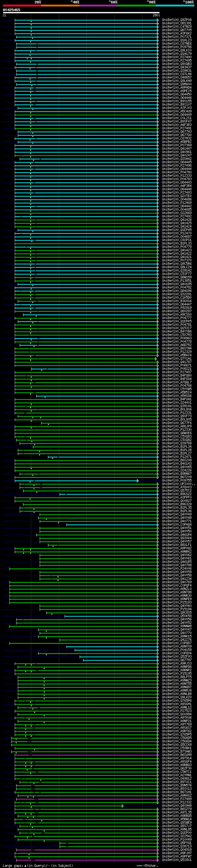Screen dimensions: 197x868
Task: Select the UniRef100_P27490 label
Action: pos(177,57)
